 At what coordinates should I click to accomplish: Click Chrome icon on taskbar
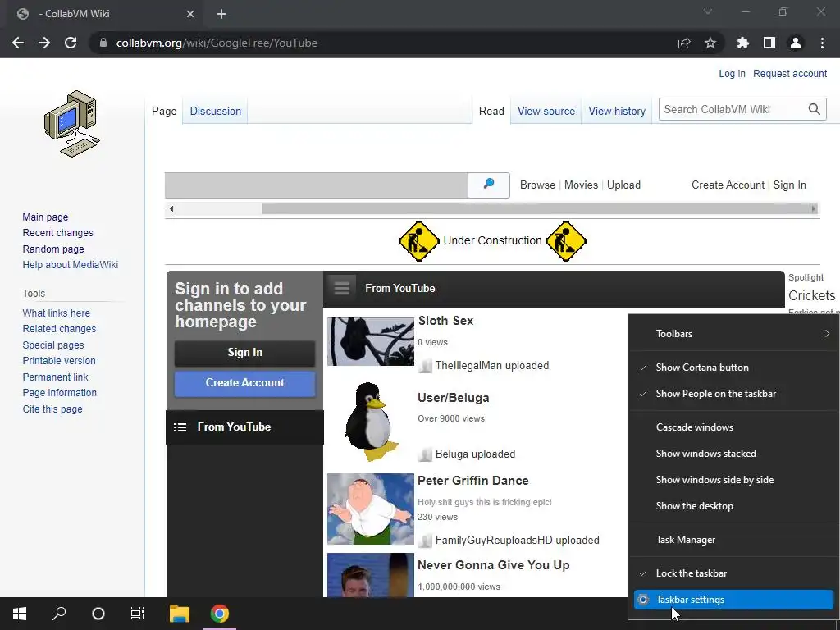point(220,614)
